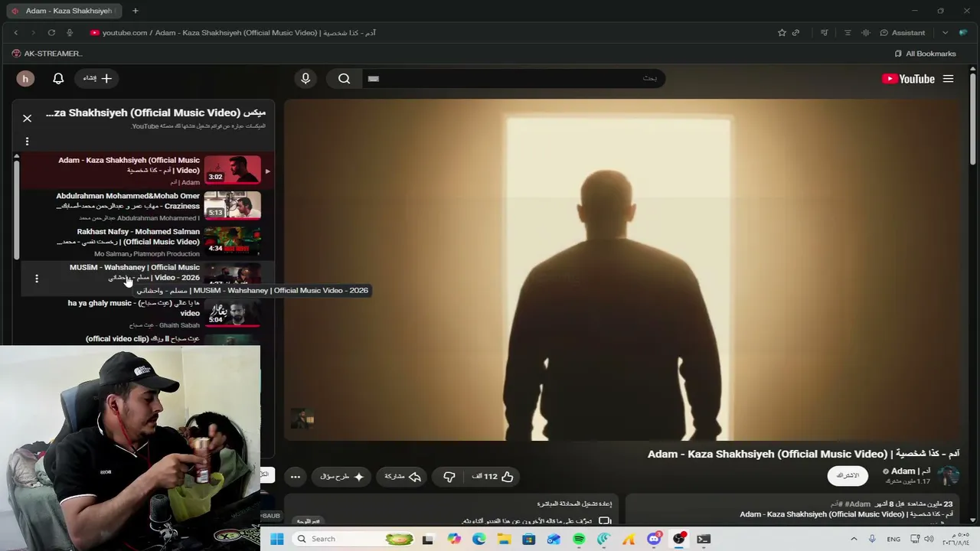Viewport: 980px width, 551px height.
Task: Like the Adam Kaza Shakhsiyeh video
Action: click(492, 476)
